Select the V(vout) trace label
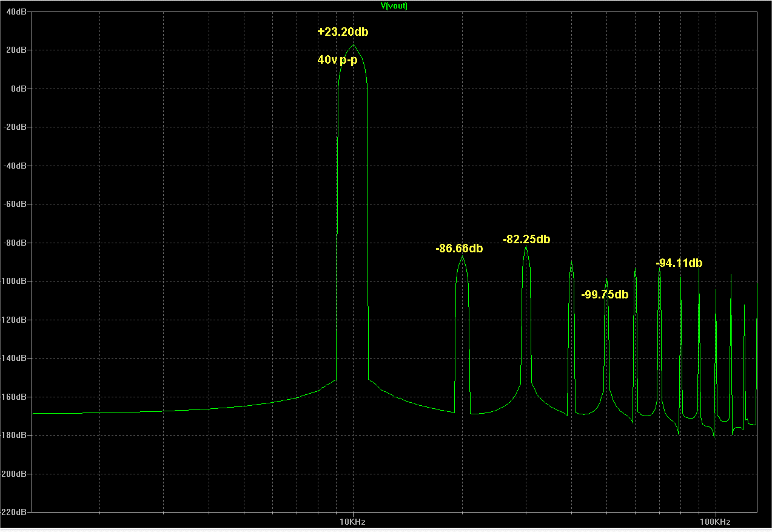 [394, 5]
